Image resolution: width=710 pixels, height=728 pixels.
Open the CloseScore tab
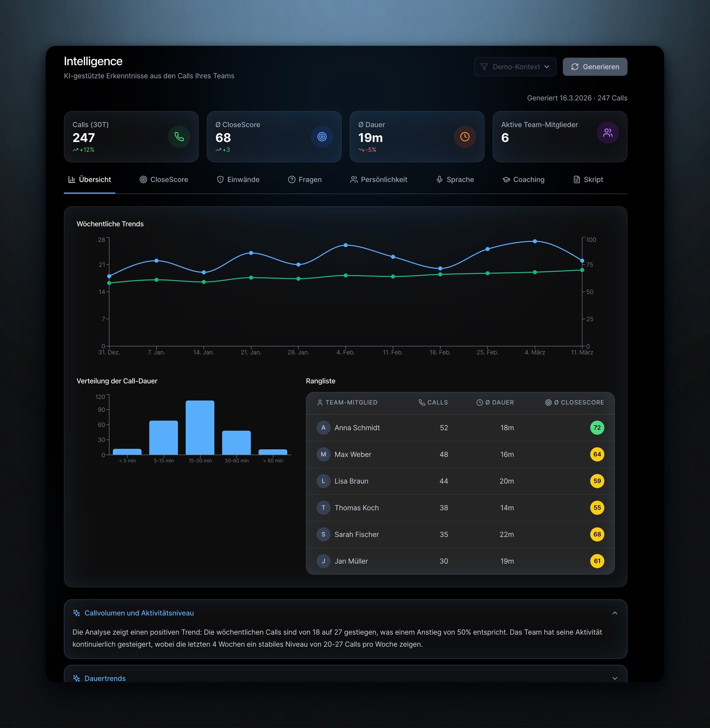pos(164,179)
